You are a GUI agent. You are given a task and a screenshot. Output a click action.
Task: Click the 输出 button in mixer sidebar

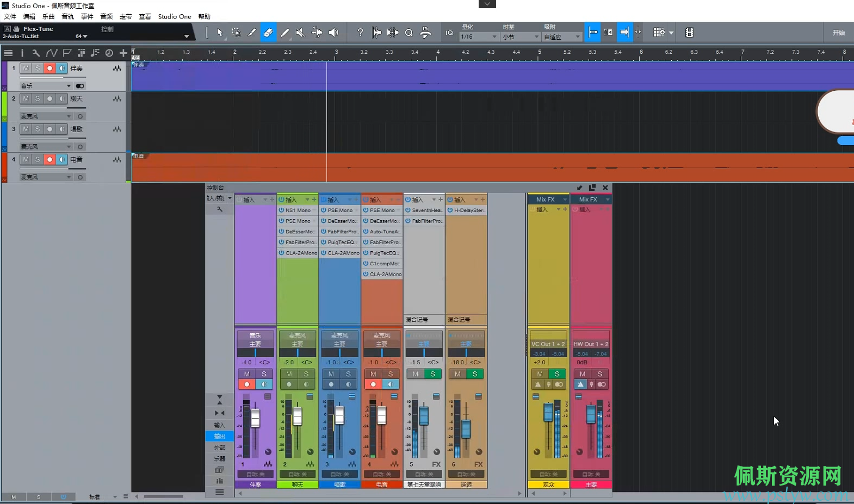219,436
